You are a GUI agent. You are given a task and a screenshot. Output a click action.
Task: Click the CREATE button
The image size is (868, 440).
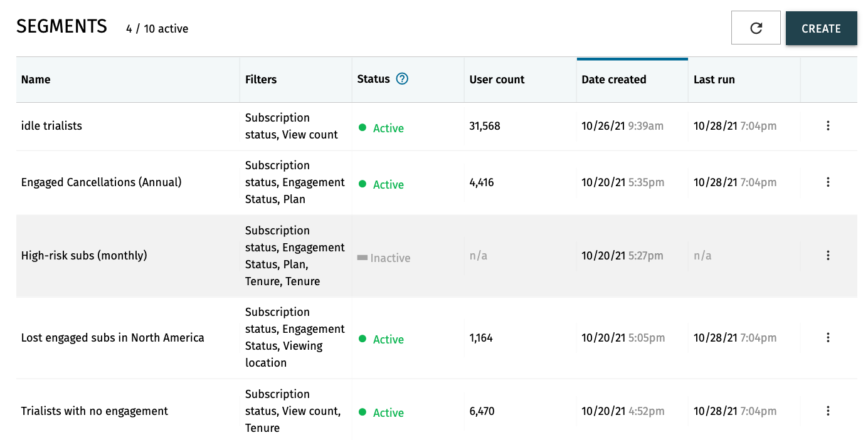point(821,28)
